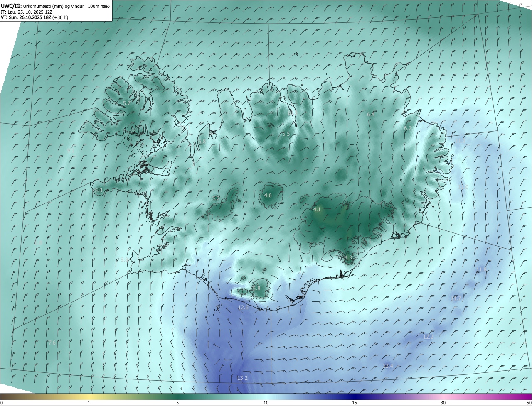Click the 13.2 value label at the bottom of the map
Image resolution: width=532 pixels, height=406 pixels.
click(x=242, y=378)
